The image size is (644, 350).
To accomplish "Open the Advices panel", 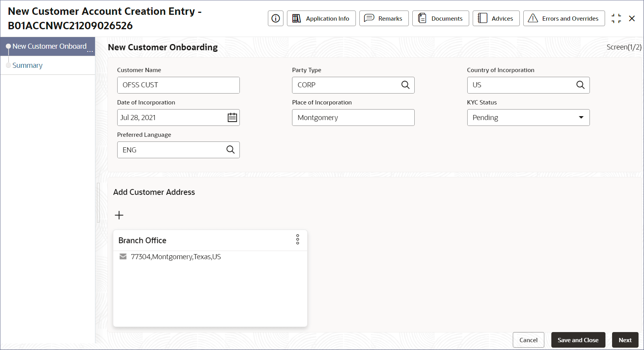I will pos(496,18).
